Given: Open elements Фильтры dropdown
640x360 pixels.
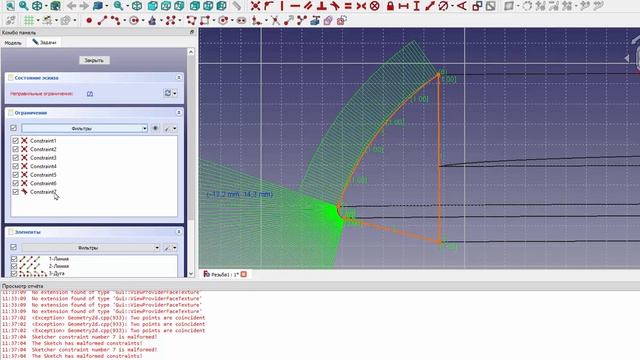Looking at the screenshot, I should [91, 247].
